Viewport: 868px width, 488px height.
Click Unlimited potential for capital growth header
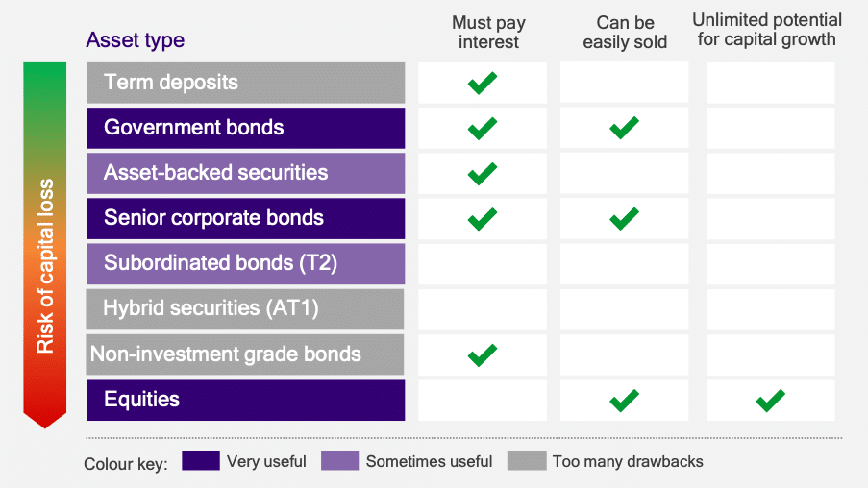767,30
